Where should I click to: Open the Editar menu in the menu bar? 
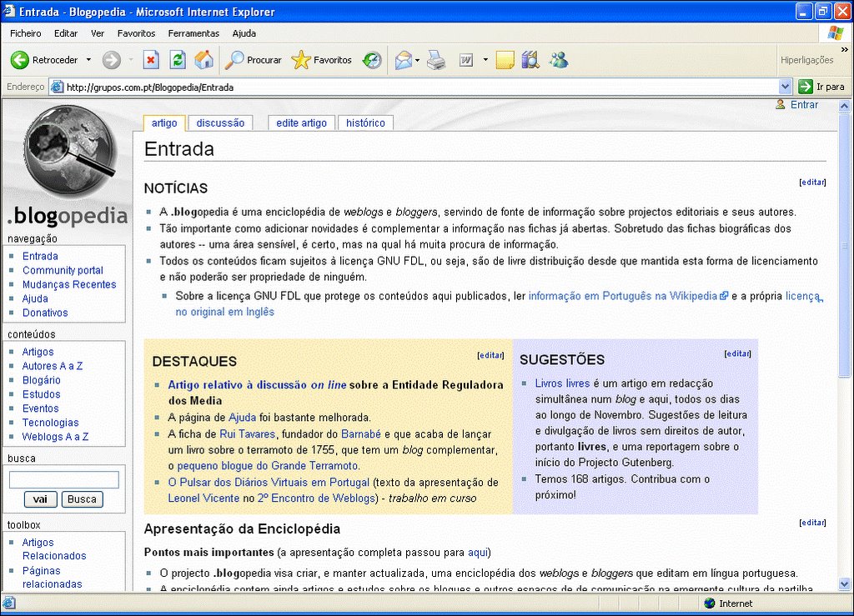66,33
